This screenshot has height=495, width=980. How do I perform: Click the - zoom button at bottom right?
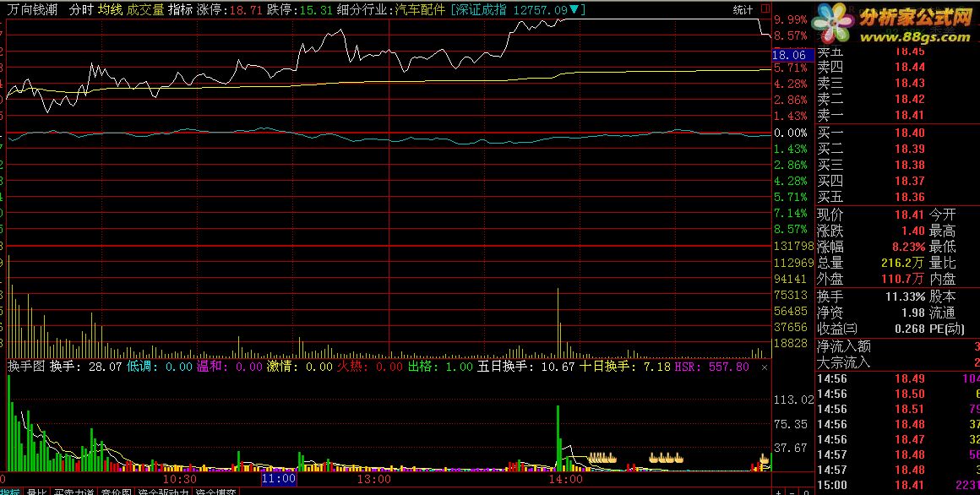[x=792, y=492]
